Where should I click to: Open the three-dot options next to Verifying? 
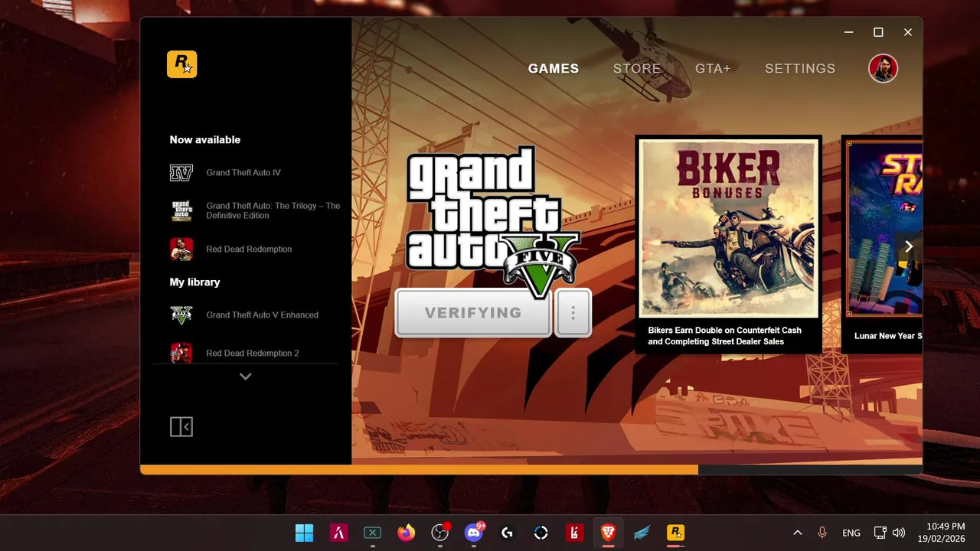[x=573, y=312]
